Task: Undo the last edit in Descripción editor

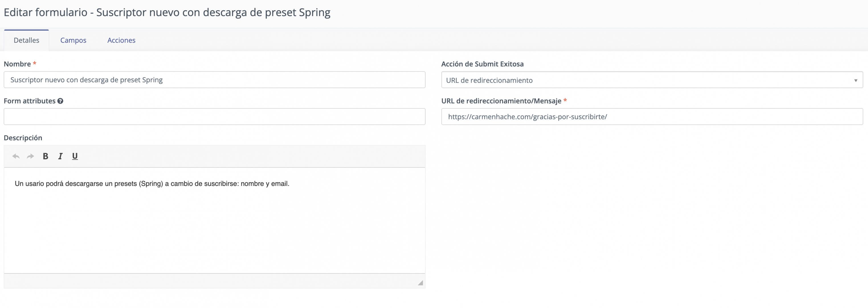Action: [x=16, y=156]
